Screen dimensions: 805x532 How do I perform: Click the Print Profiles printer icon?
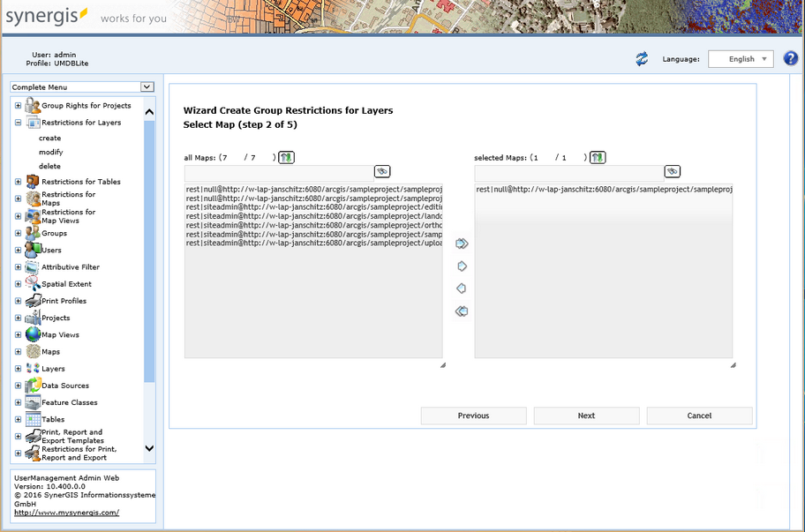coord(33,301)
